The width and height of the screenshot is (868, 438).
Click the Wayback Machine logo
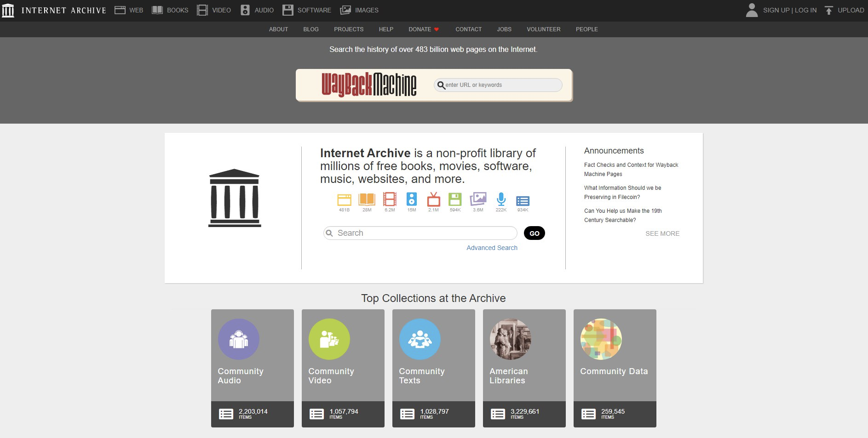coord(369,85)
